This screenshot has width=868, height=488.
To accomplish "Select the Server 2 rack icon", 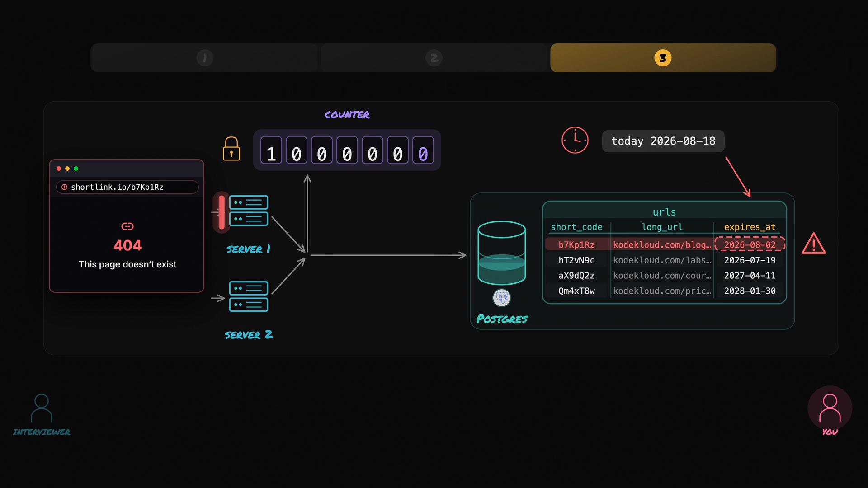I will pos(249,296).
